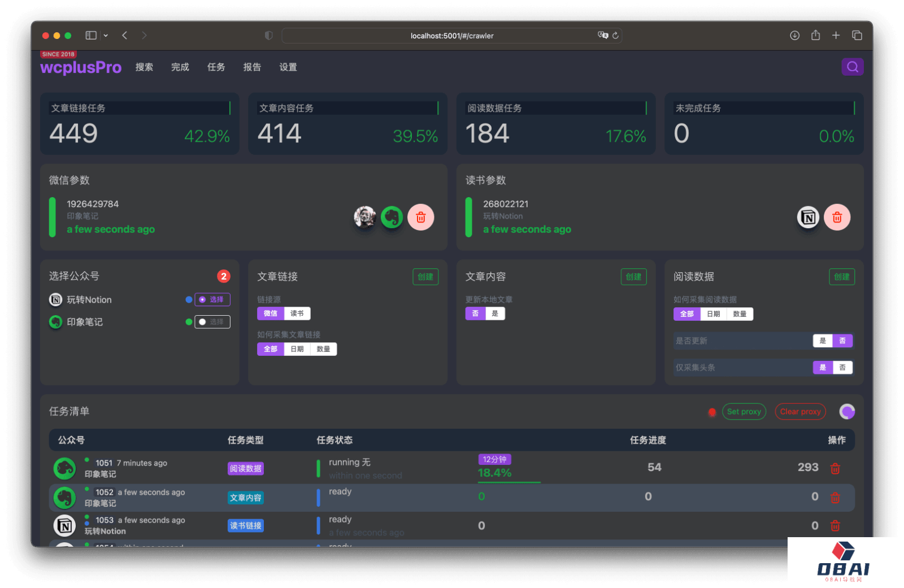The image size is (904, 588).
Task: Click the Safari address bar
Action: (x=452, y=36)
